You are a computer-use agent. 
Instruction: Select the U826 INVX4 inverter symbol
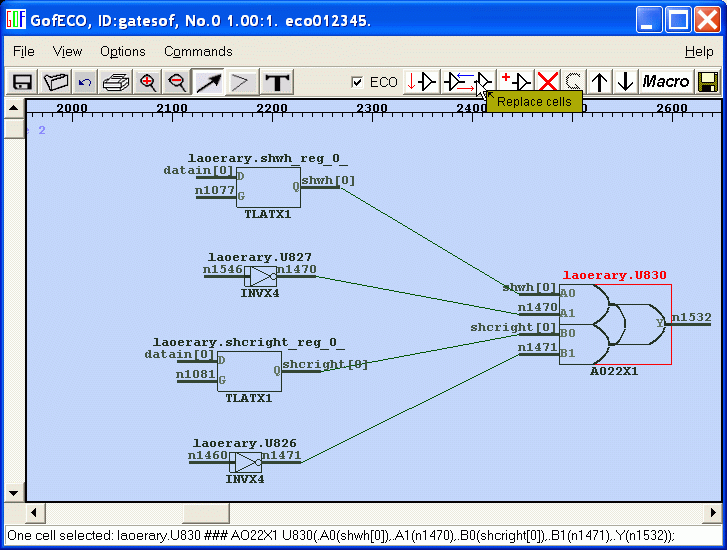point(245,462)
